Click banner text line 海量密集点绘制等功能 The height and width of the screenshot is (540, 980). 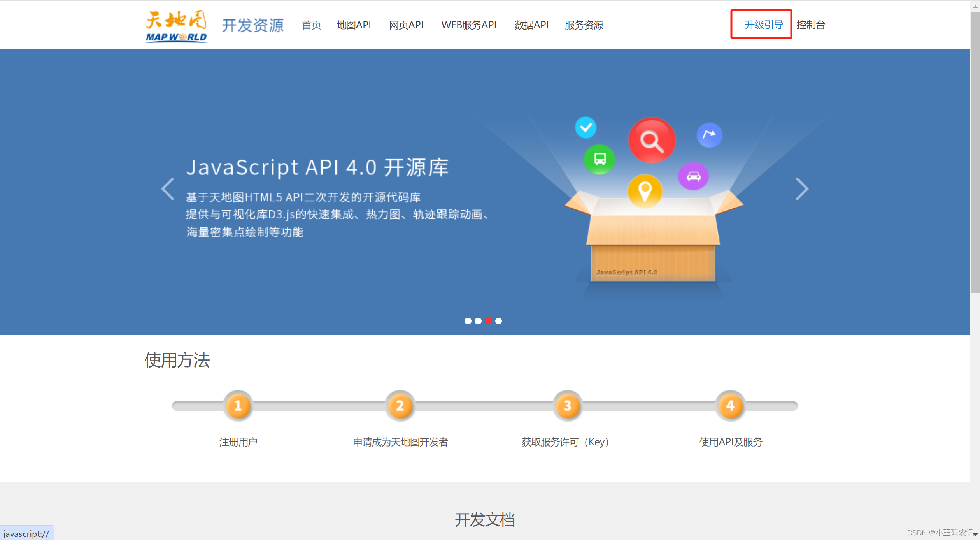(245, 232)
